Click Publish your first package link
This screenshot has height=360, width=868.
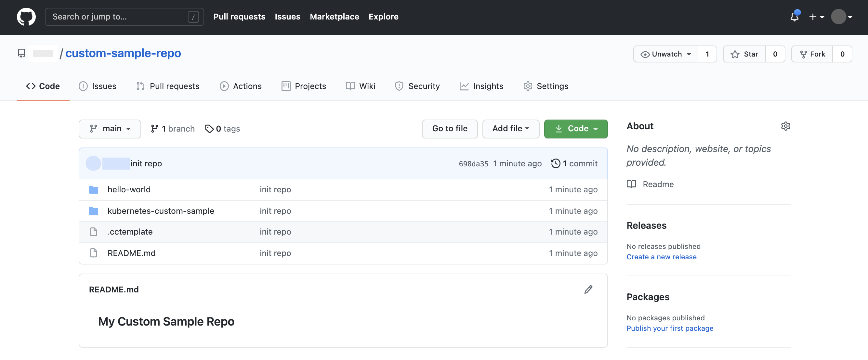tap(670, 328)
